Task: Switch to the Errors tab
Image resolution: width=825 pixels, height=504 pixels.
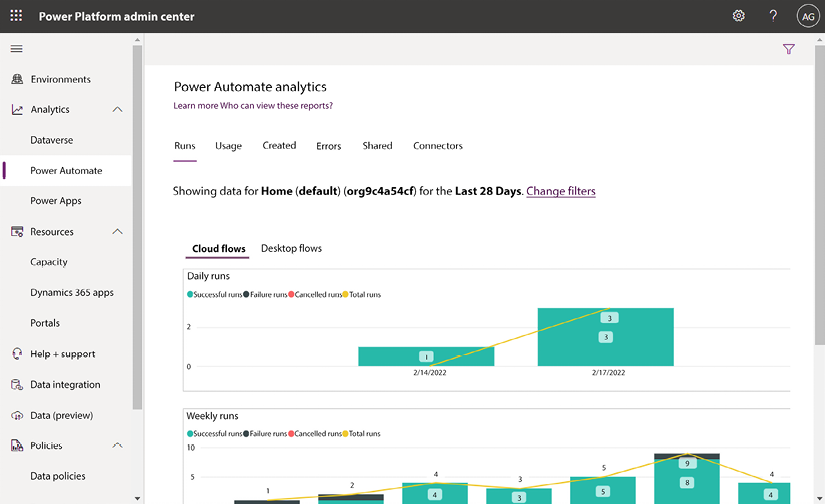Action: coord(329,146)
